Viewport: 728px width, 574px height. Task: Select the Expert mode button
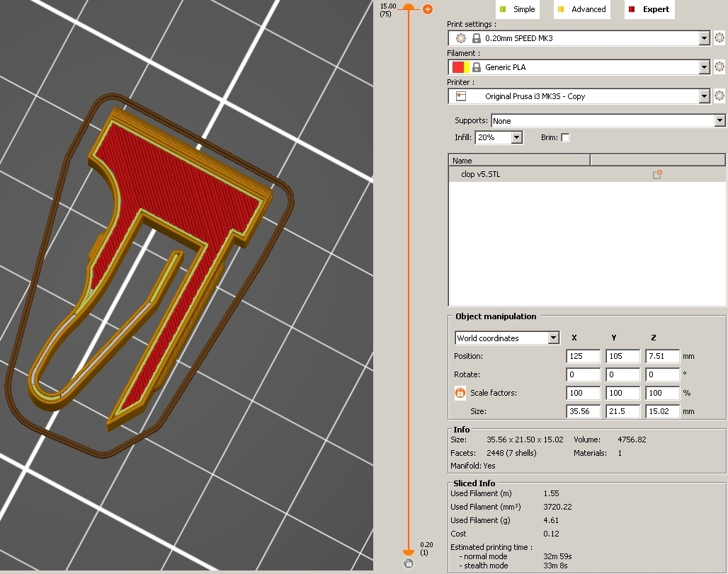[x=649, y=9]
